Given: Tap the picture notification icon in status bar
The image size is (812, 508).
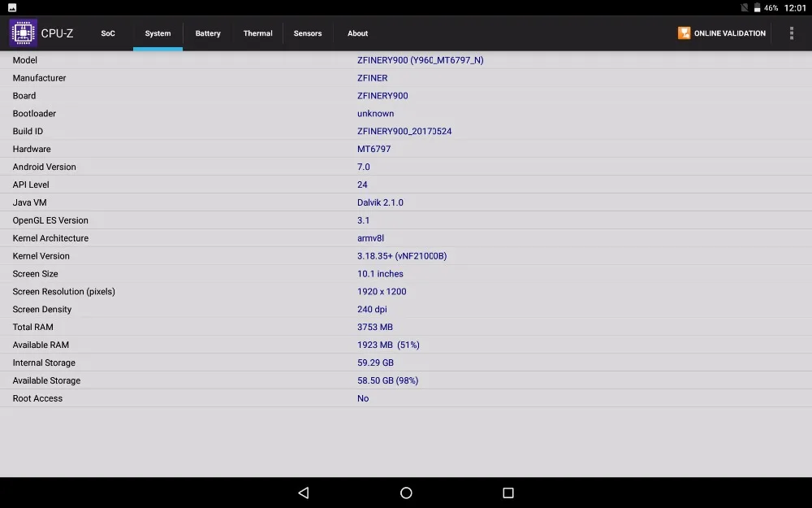Looking at the screenshot, I should 12,8.
